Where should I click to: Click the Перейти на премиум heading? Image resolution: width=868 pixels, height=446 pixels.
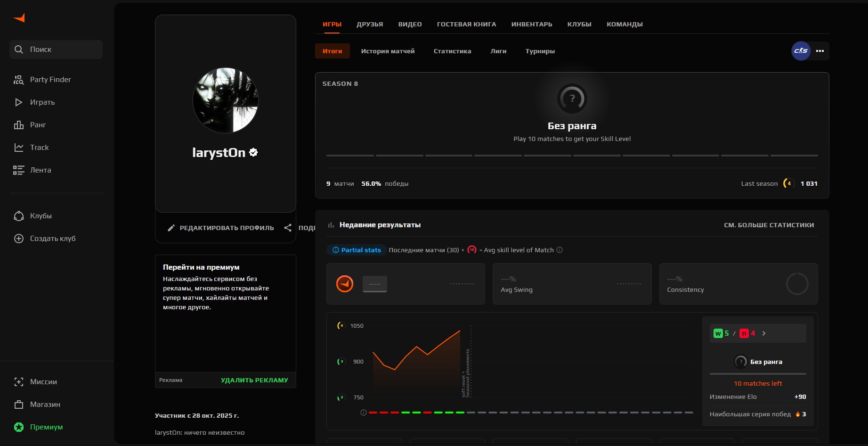coord(201,267)
